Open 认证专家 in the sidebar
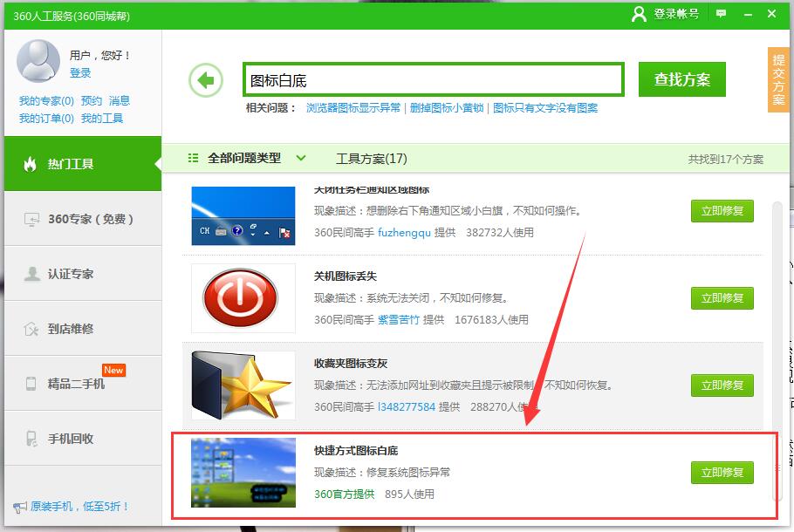 82,274
